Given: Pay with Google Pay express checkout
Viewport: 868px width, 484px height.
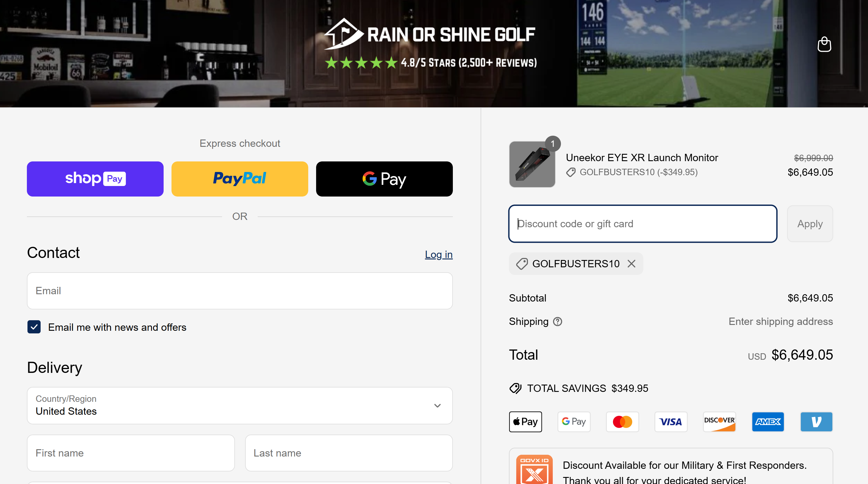Looking at the screenshot, I should [384, 179].
